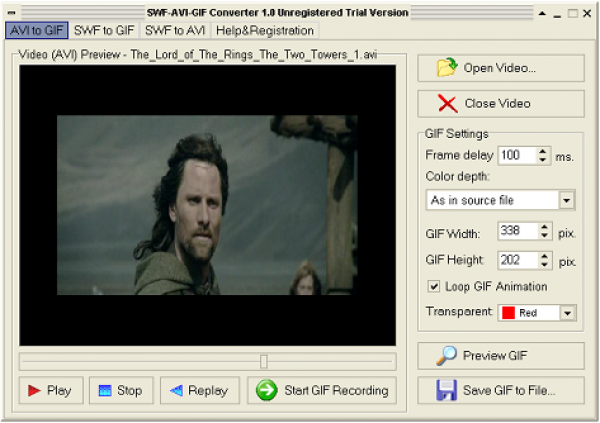Go to Help&Registration tab
The height and width of the screenshot is (423, 600).
pyautogui.click(x=265, y=30)
